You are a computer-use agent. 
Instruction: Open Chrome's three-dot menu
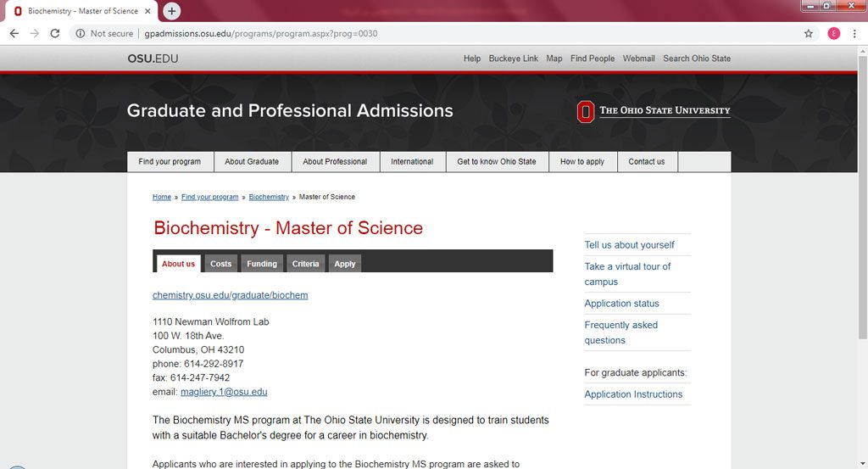tap(854, 34)
